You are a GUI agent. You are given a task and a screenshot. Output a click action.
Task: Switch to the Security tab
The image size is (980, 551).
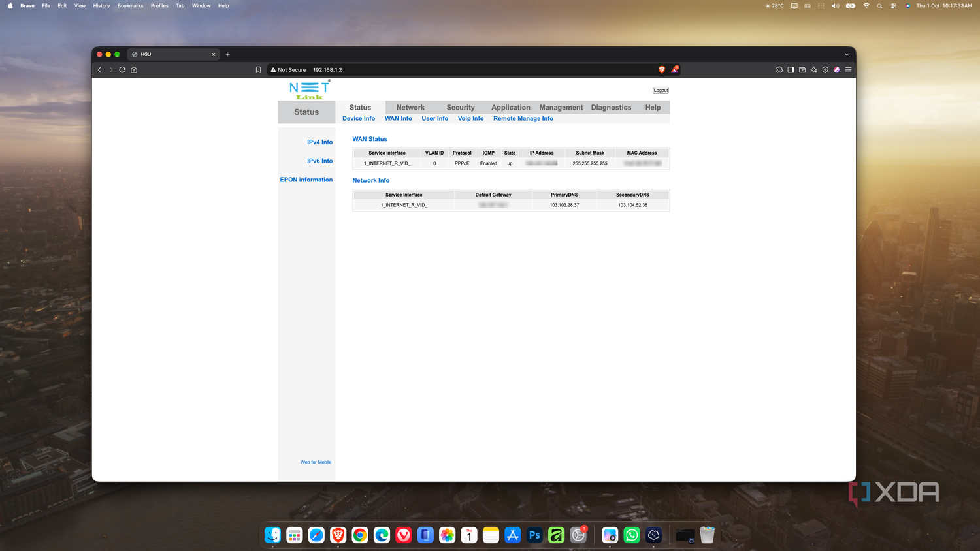pos(461,108)
